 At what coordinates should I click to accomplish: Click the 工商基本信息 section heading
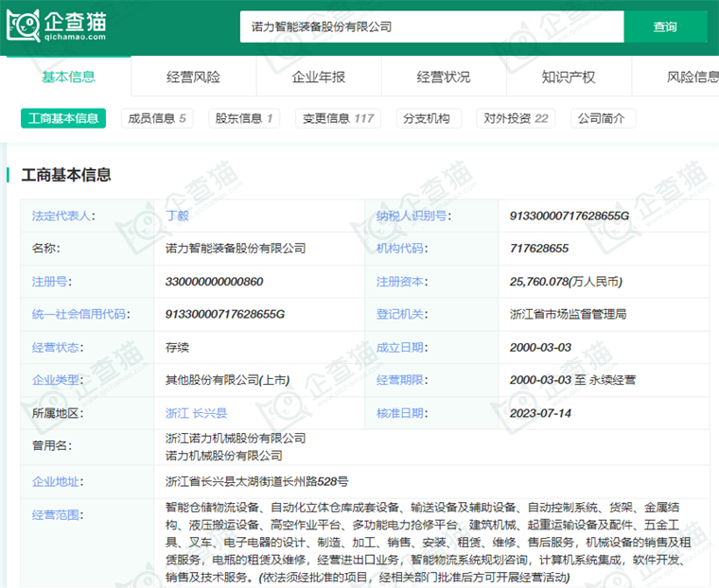click(x=66, y=175)
